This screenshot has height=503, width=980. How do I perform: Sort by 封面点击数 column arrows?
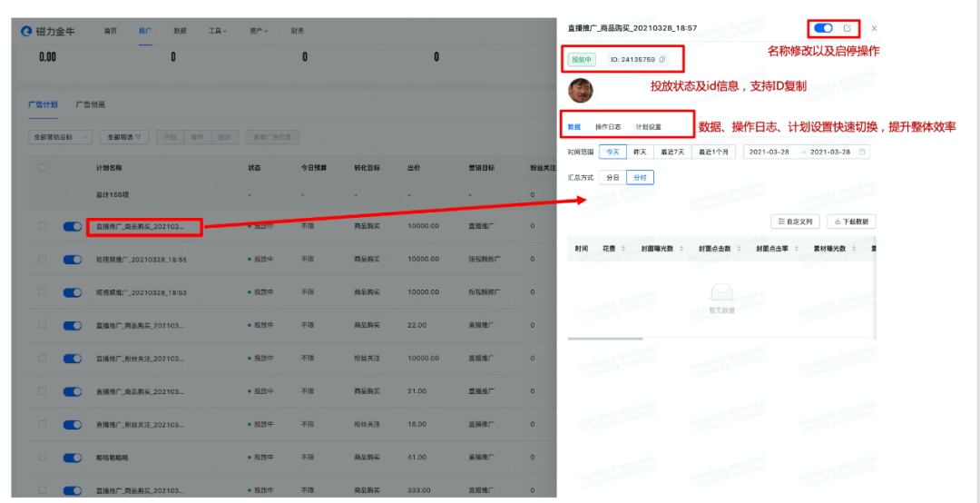(739, 249)
